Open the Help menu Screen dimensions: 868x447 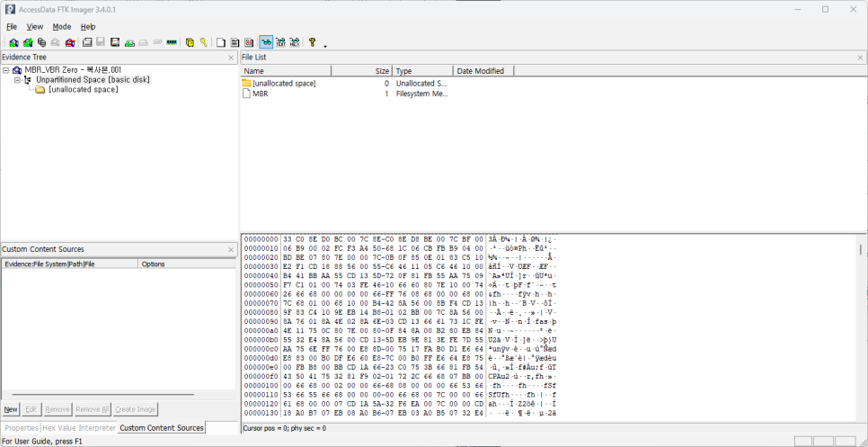pos(88,27)
